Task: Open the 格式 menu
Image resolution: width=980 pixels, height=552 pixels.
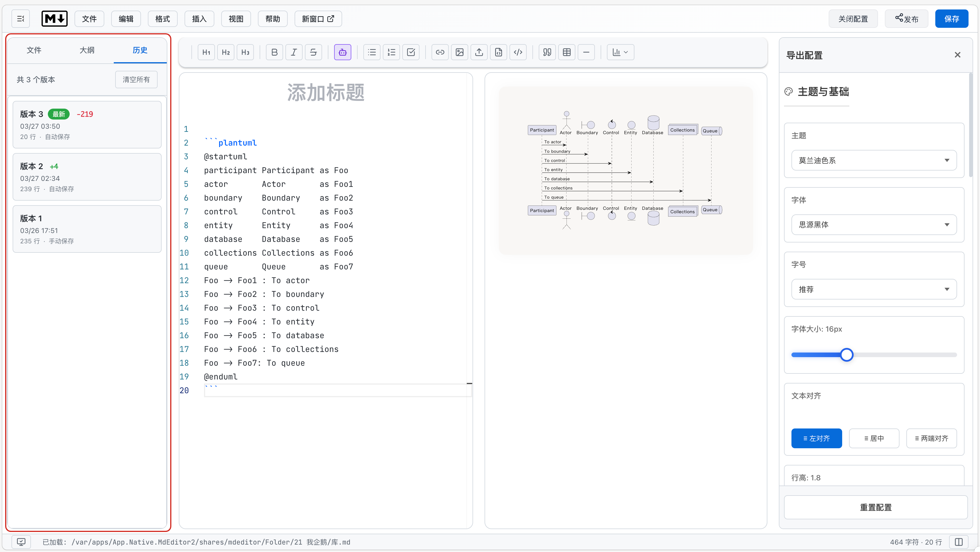Action: click(x=162, y=19)
